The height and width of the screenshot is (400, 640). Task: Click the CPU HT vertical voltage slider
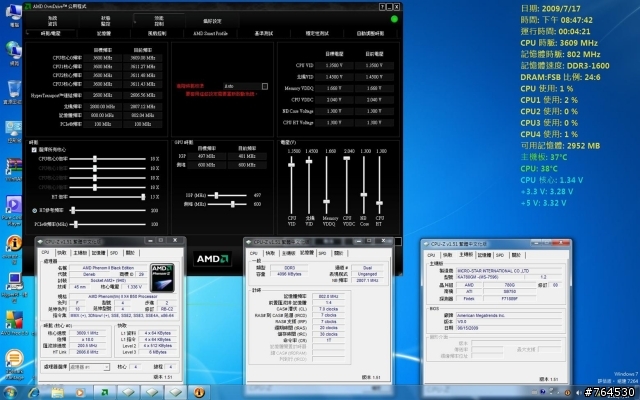380,203
